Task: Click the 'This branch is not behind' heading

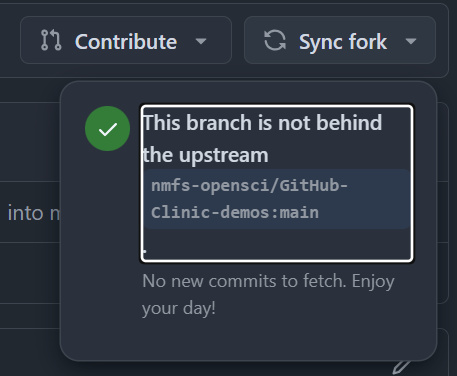Action: pos(262,123)
